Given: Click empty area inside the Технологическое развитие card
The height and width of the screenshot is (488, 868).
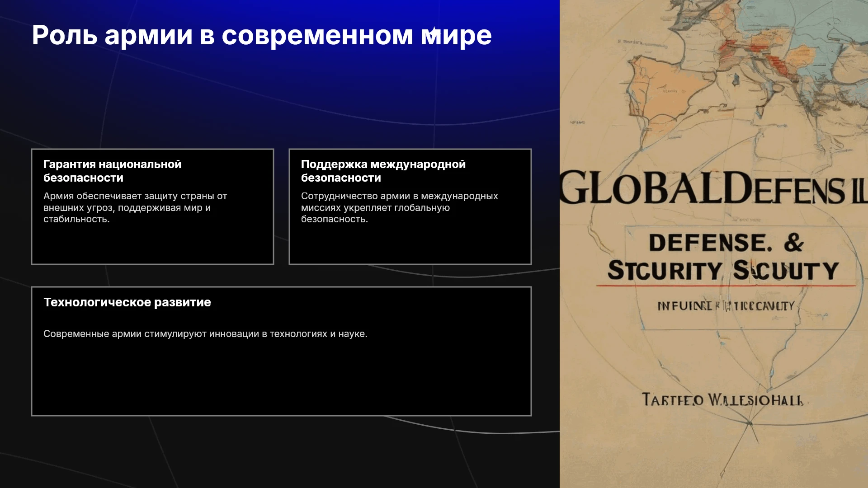Looking at the screenshot, I should tap(281, 380).
